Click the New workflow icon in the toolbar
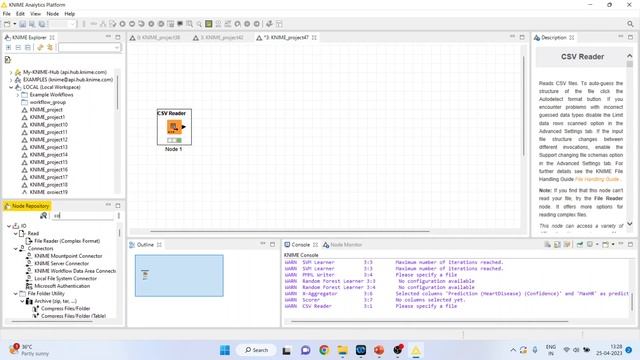 (7, 24)
